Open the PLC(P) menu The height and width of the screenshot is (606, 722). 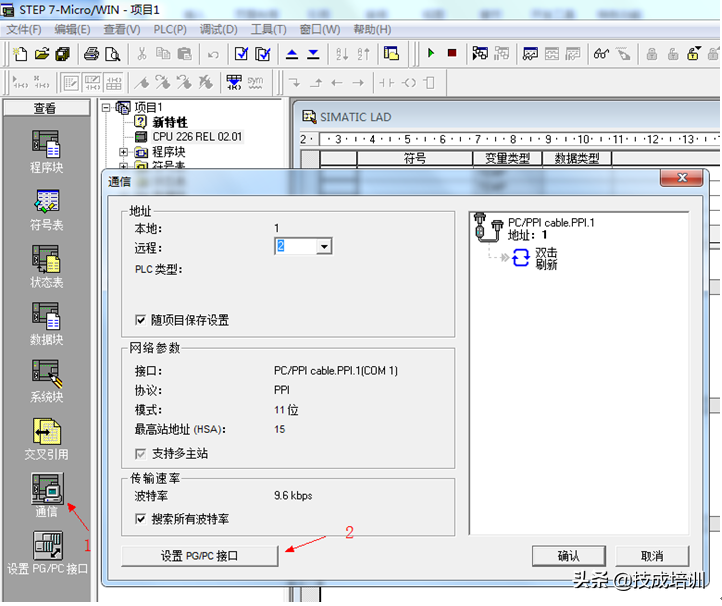170,29
